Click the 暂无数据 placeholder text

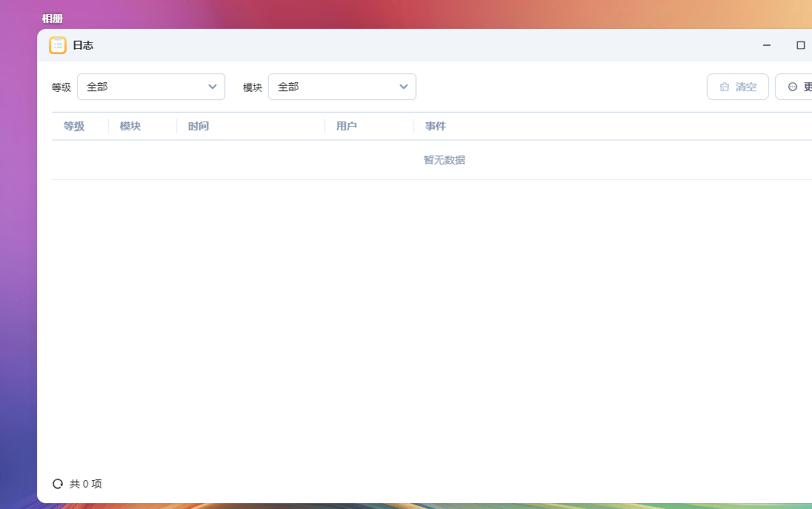pos(444,160)
